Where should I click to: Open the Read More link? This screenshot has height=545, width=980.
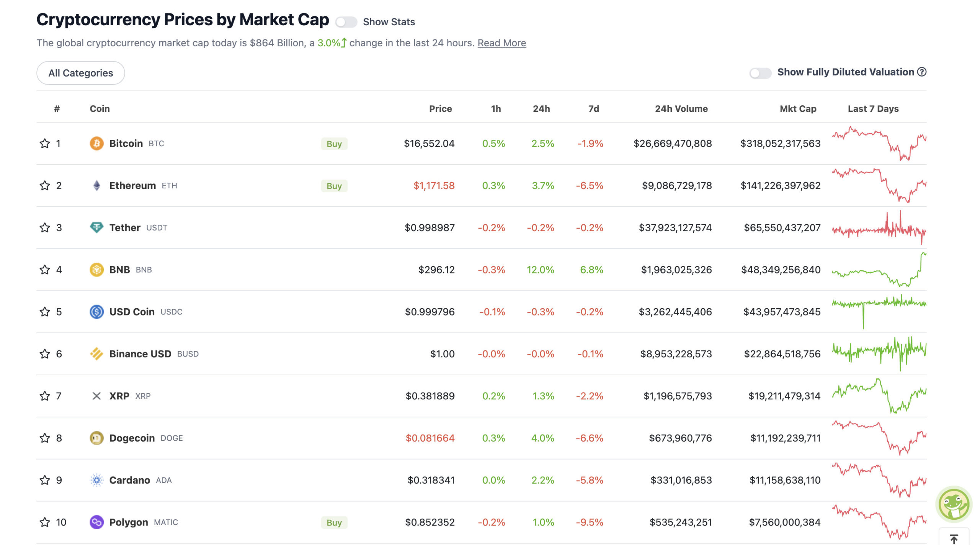(501, 43)
